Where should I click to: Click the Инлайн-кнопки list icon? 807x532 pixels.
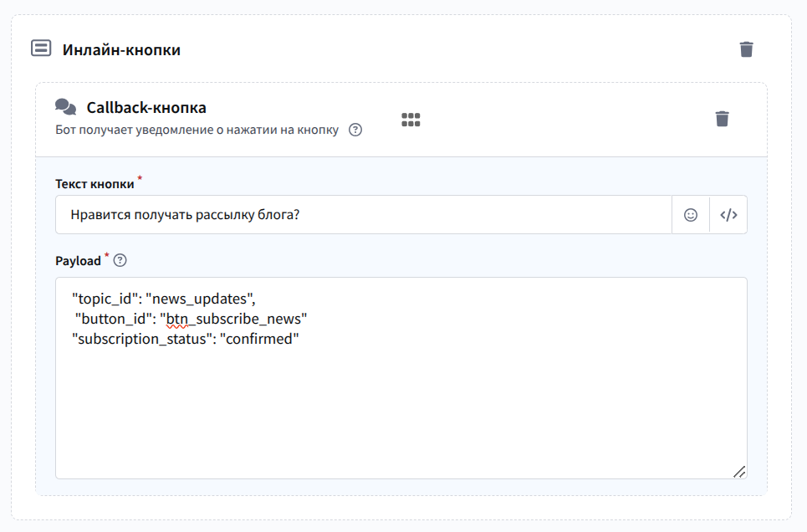pyautogui.click(x=41, y=49)
